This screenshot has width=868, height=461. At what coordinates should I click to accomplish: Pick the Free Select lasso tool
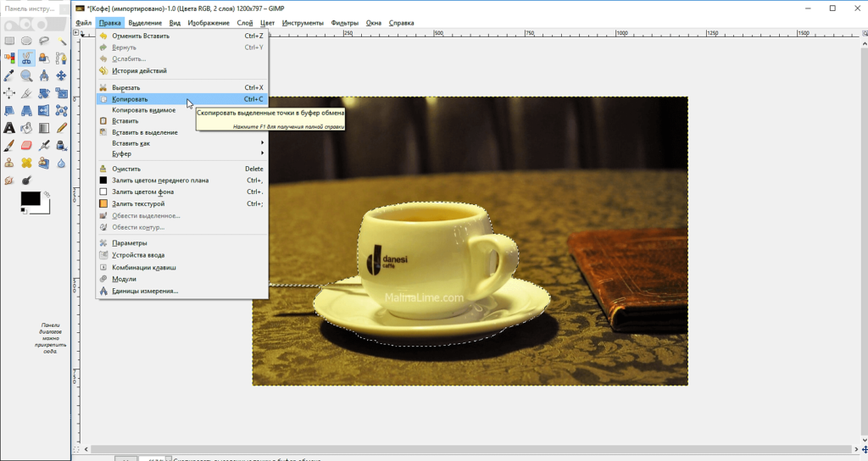44,40
